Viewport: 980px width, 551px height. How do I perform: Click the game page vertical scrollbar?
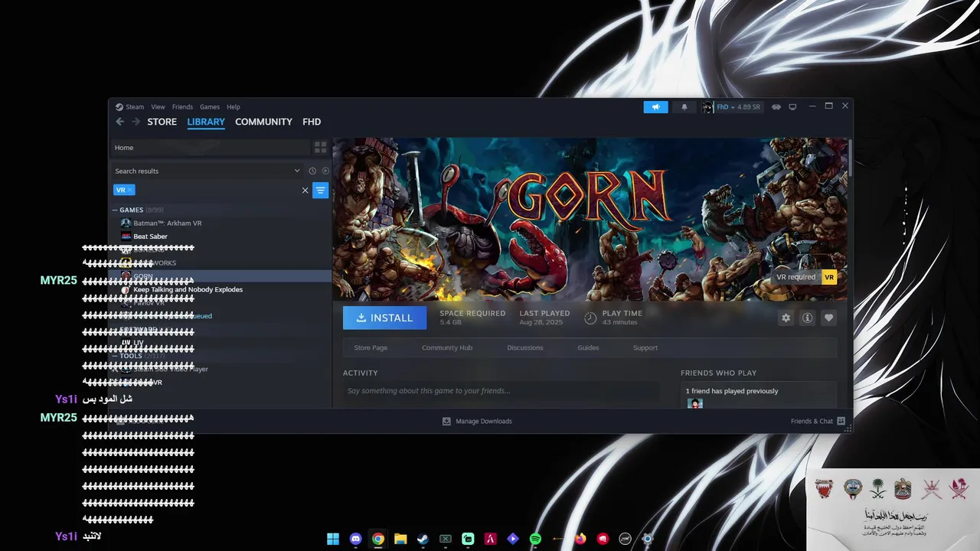pyautogui.click(x=849, y=157)
